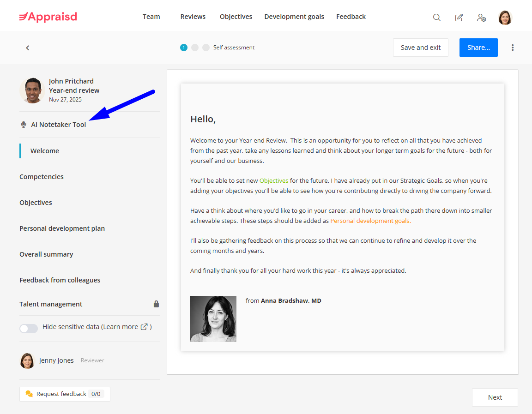The height and width of the screenshot is (414, 532).
Task: Open the Reviews menu
Action: [193, 17]
